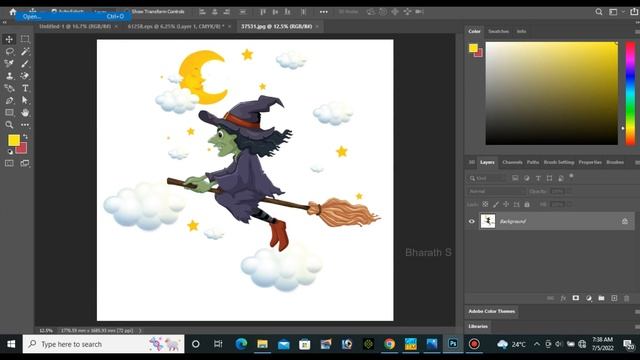Switch to the Paths tab
The width and height of the screenshot is (640, 360).
tap(533, 162)
